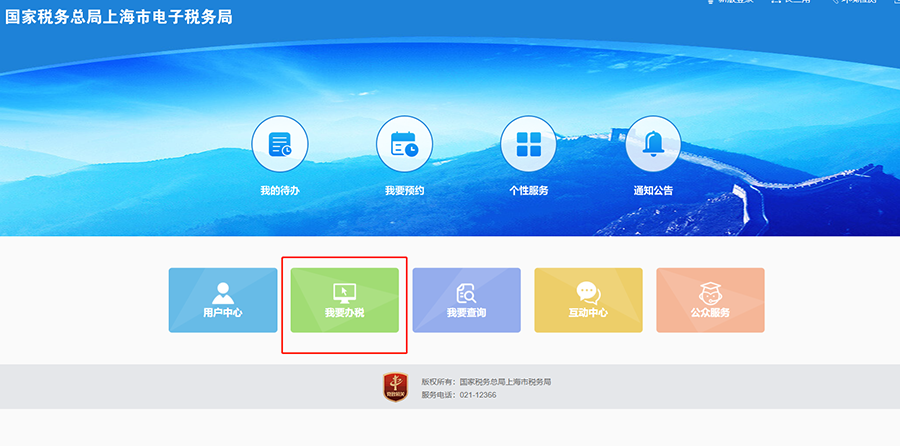Open the 我要预约 calendar icon
This screenshot has height=446, width=900.
coord(405,144)
